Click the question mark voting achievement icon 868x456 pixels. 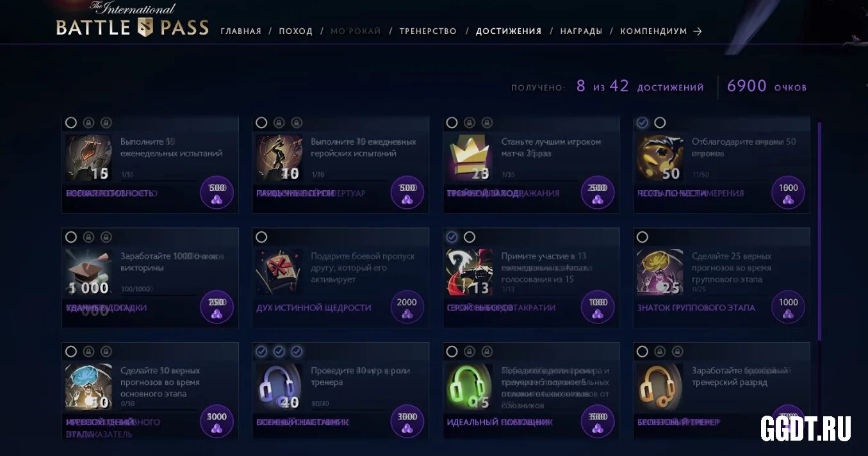(x=470, y=272)
